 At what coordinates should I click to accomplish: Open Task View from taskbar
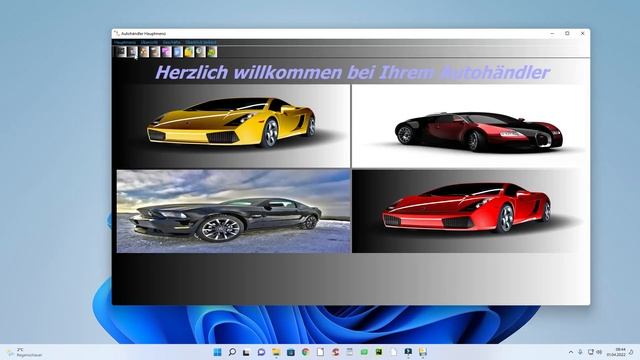(x=246, y=352)
